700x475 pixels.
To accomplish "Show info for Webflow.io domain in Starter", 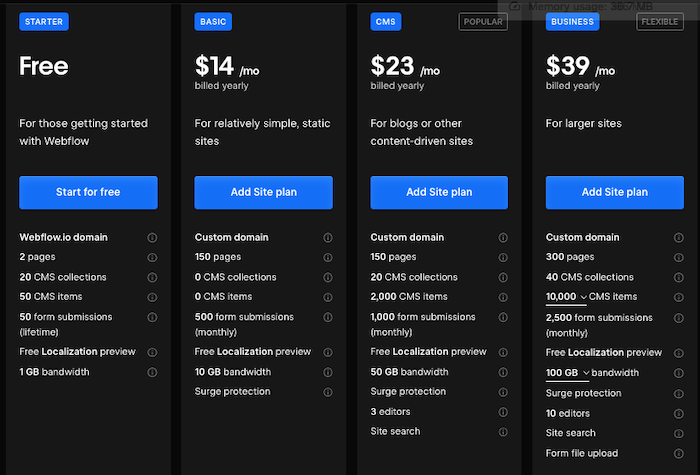I will pyautogui.click(x=152, y=238).
